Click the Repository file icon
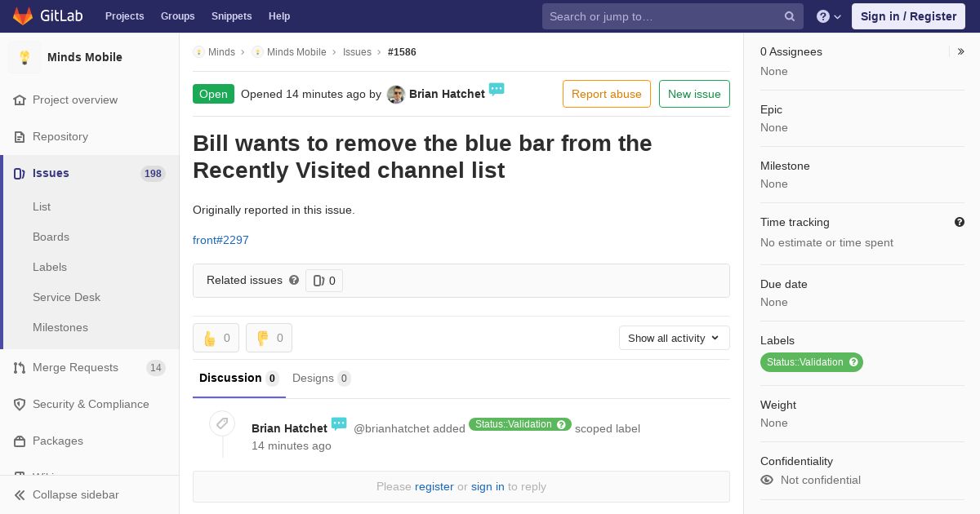Viewport: 980px width, 514px height. (x=20, y=136)
